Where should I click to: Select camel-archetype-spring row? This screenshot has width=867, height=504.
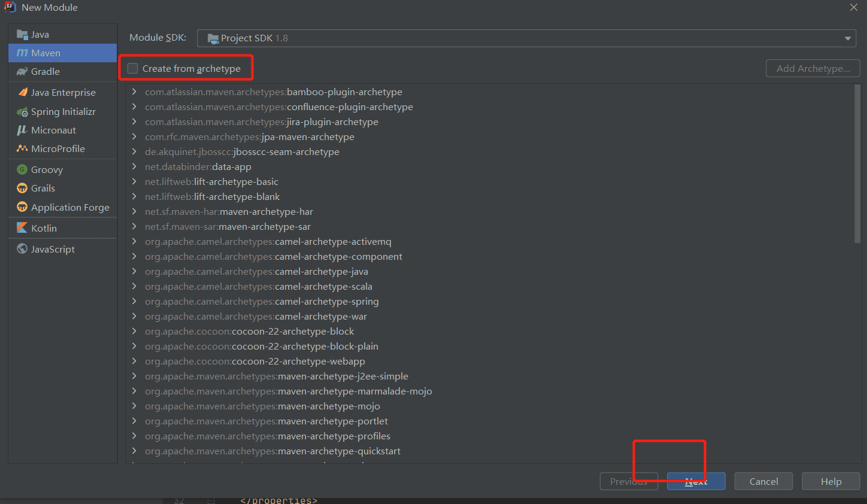491,301
